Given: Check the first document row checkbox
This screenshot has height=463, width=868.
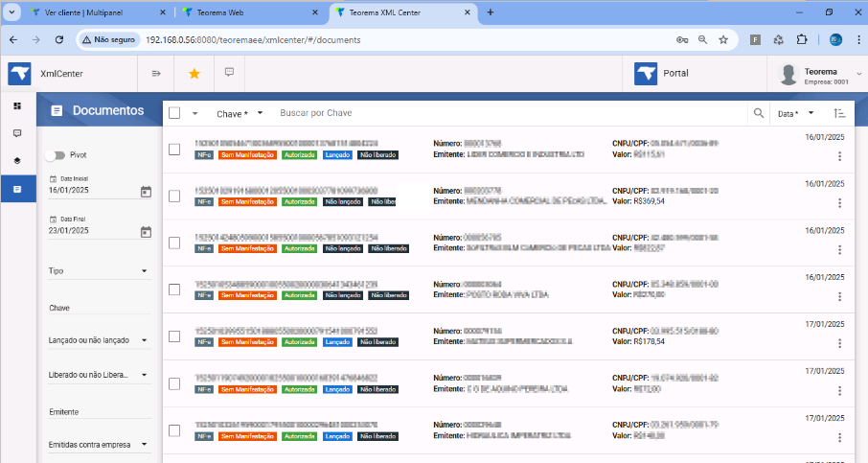Looking at the screenshot, I should point(174,150).
